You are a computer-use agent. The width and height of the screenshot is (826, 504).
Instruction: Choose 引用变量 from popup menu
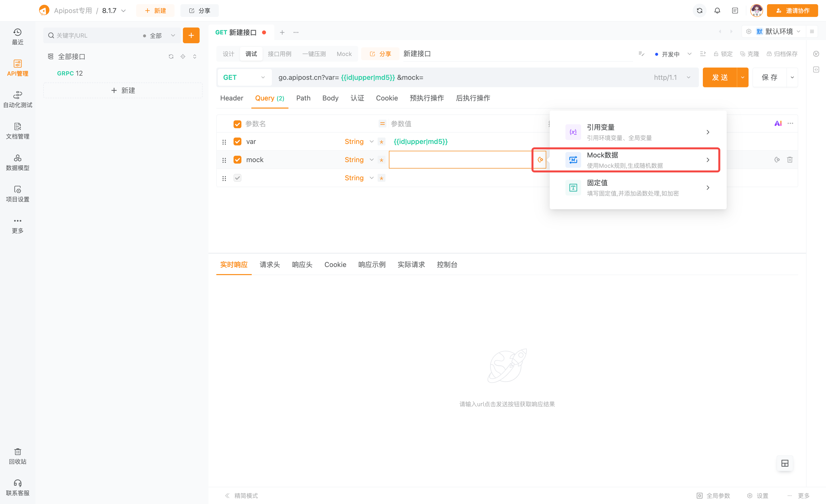point(638,132)
